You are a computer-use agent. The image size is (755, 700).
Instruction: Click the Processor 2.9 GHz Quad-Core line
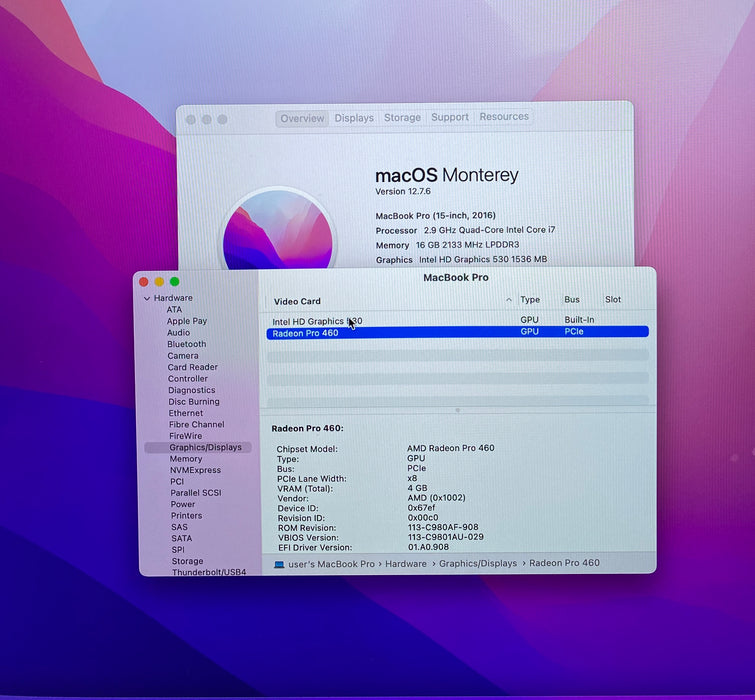pos(465,230)
